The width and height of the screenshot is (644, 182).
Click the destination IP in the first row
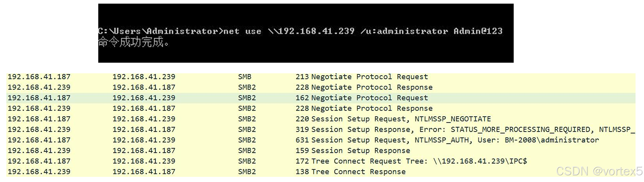144,77
